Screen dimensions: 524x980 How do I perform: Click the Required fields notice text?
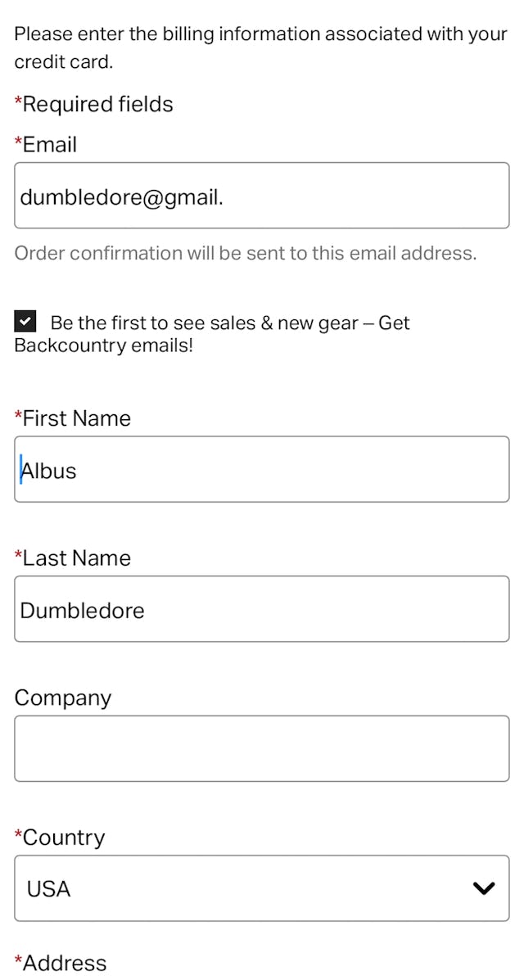[x=94, y=104]
